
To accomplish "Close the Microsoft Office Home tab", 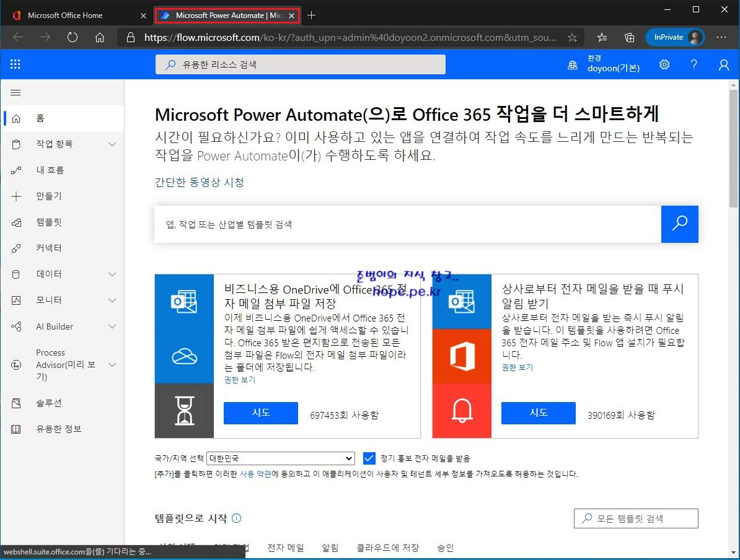I will click(x=143, y=15).
